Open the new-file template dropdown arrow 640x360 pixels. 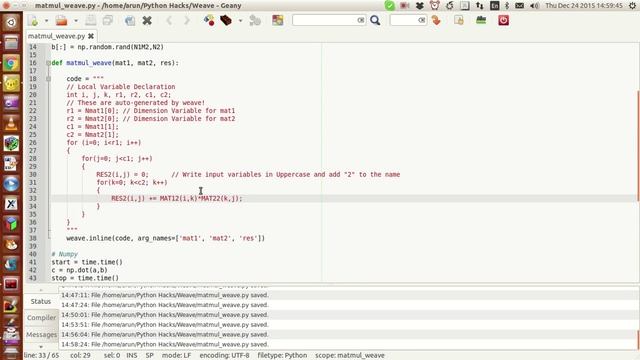coord(46,20)
